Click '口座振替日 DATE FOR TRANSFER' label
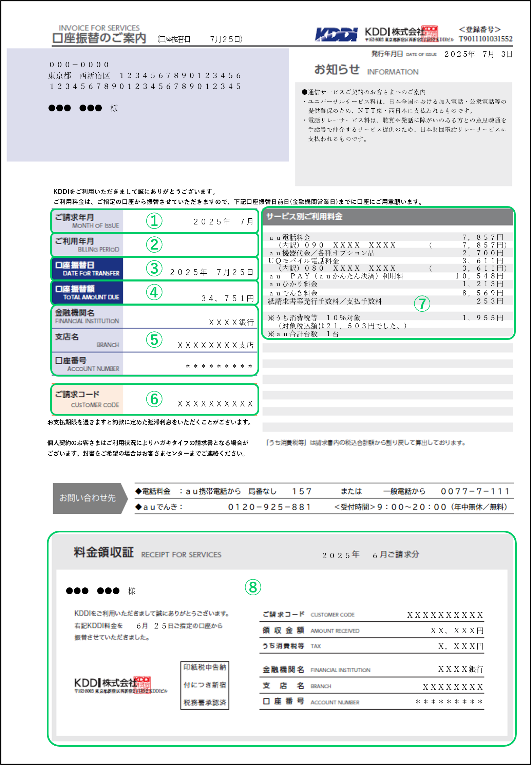The height and width of the screenshot is (765, 532). tap(87, 269)
